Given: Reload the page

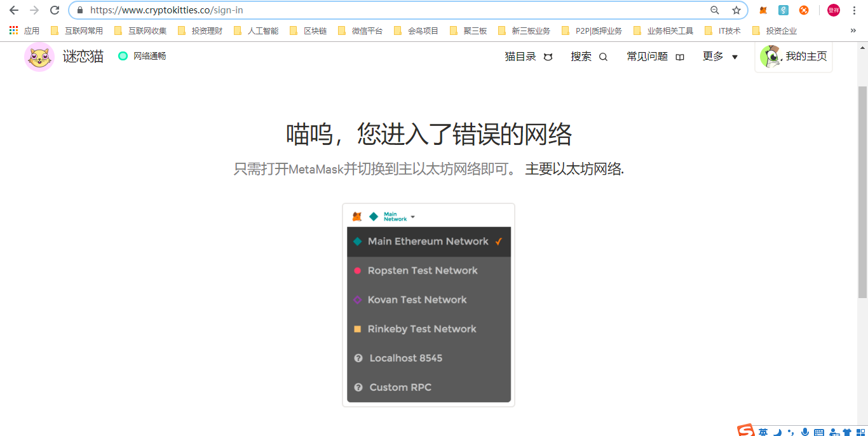Looking at the screenshot, I should pyautogui.click(x=55, y=10).
